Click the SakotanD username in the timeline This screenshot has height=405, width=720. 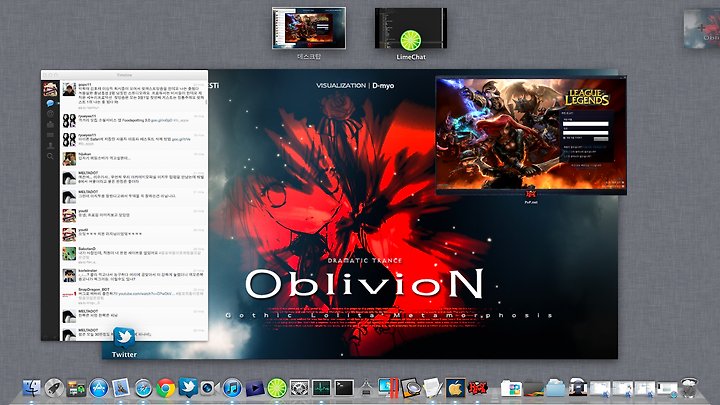tap(87, 248)
